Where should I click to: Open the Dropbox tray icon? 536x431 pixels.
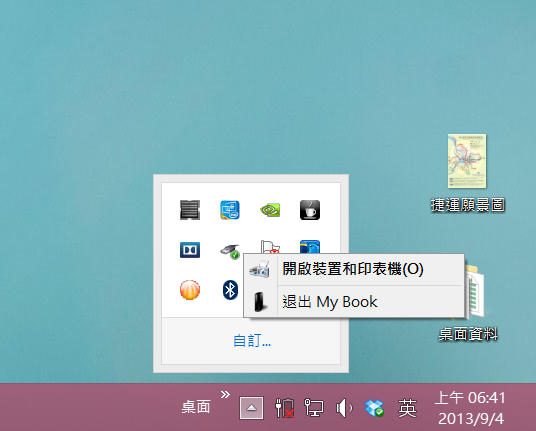click(x=374, y=407)
